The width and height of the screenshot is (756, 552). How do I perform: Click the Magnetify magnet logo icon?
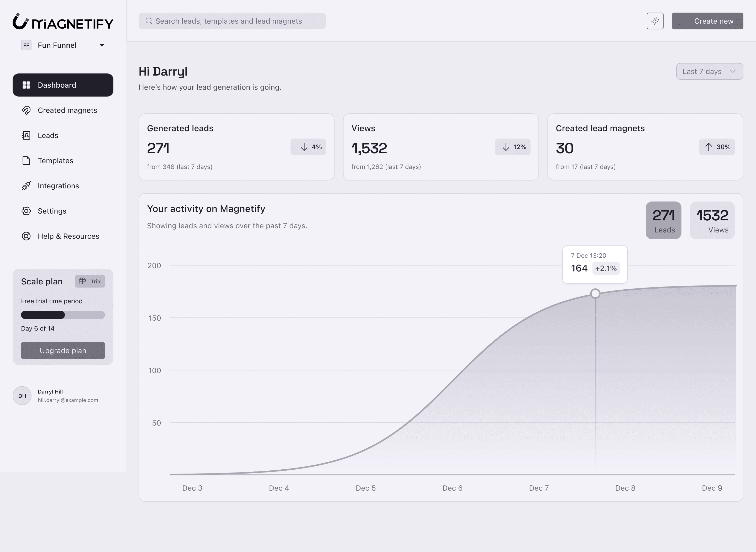coord(20,22)
